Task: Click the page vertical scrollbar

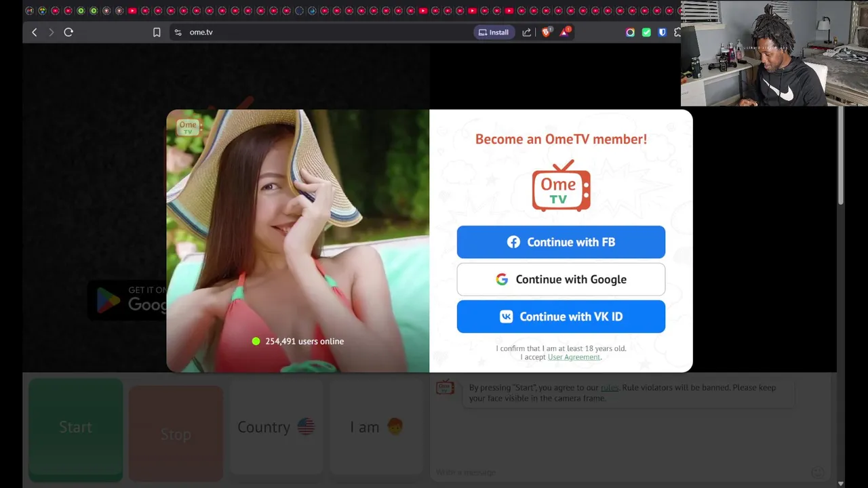Action: [840, 156]
